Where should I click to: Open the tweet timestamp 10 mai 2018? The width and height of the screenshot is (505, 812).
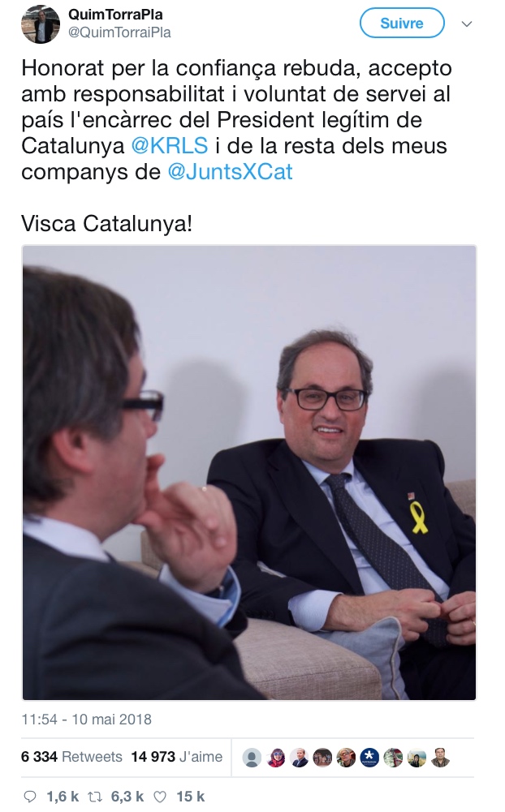pos(87,720)
